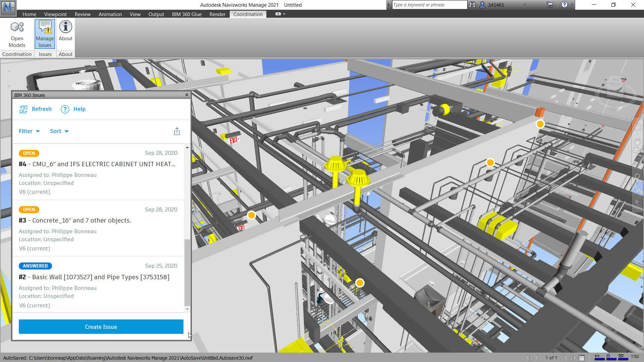This screenshot has height=362, width=644.
Task: Open the BIM 360 Glue tab
Action: click(x=186, y=14)
